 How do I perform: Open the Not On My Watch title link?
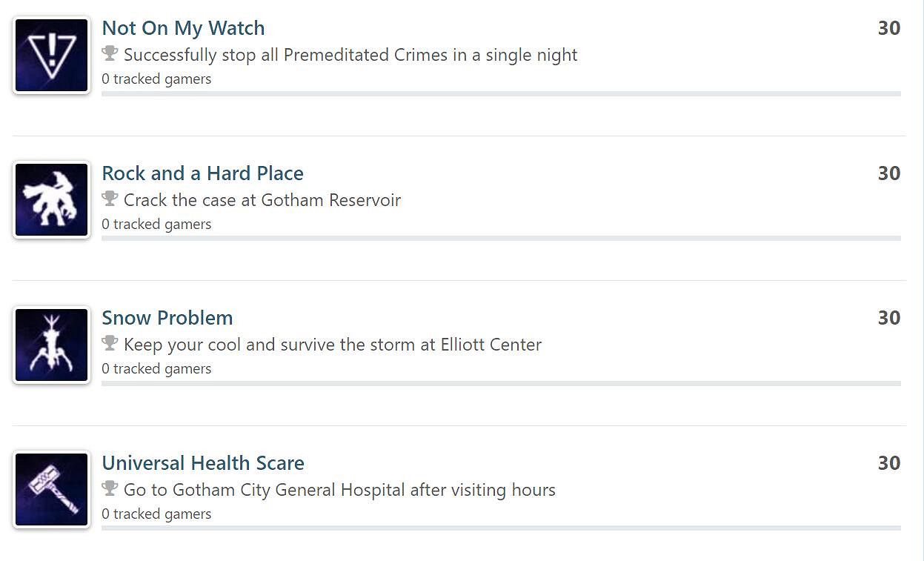[x=183, y=28]
